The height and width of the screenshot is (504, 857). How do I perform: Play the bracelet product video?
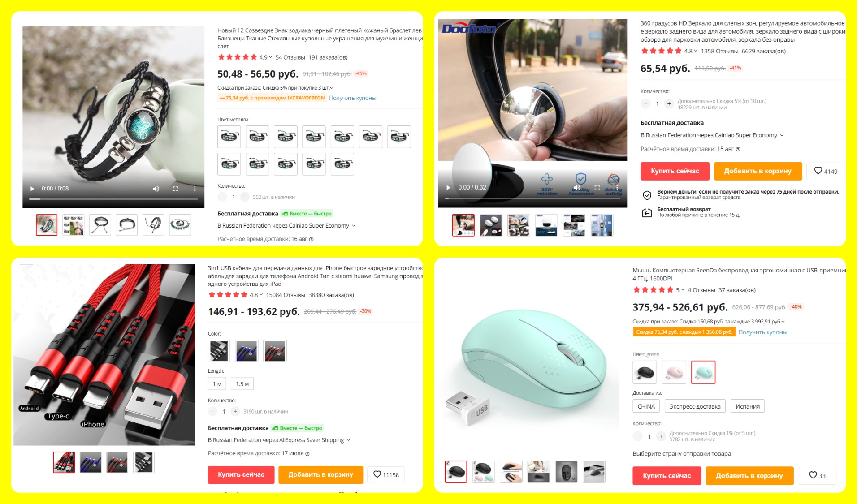pos(32,189)
